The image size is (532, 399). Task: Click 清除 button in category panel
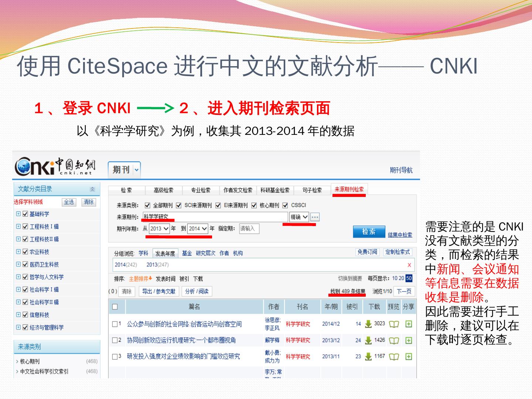pos(89,202)
